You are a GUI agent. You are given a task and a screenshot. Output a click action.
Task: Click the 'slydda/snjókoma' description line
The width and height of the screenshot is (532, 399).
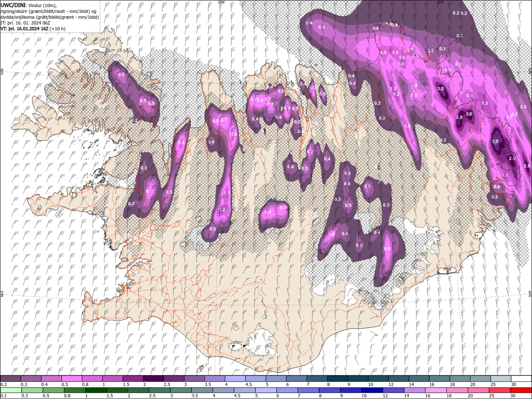tap(49, 17)
